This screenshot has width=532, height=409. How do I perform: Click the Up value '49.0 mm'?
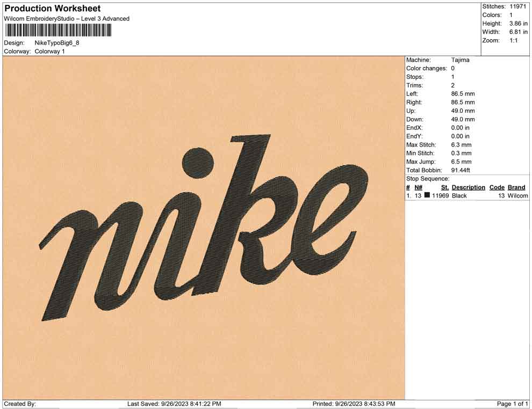(463, 111)
